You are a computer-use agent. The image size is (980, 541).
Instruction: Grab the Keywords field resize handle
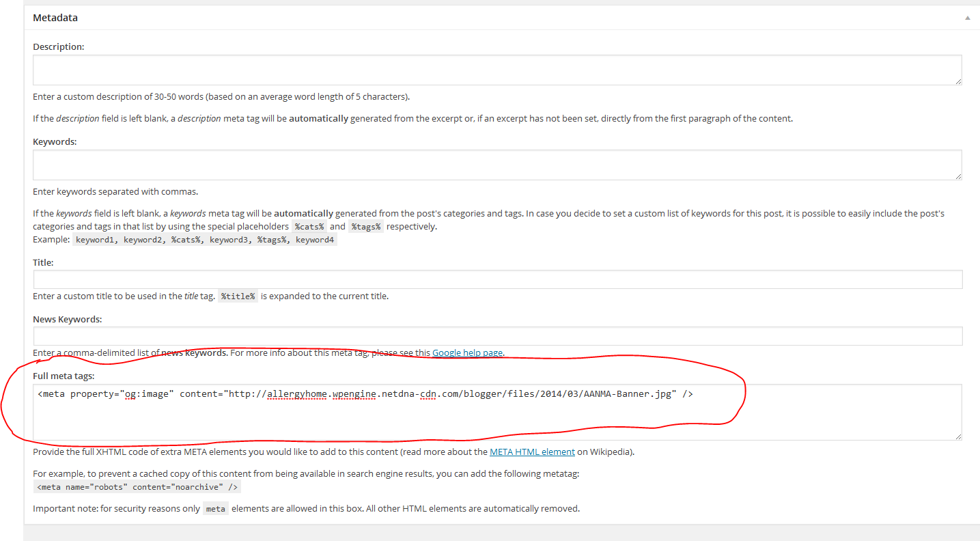pos(958,176)
